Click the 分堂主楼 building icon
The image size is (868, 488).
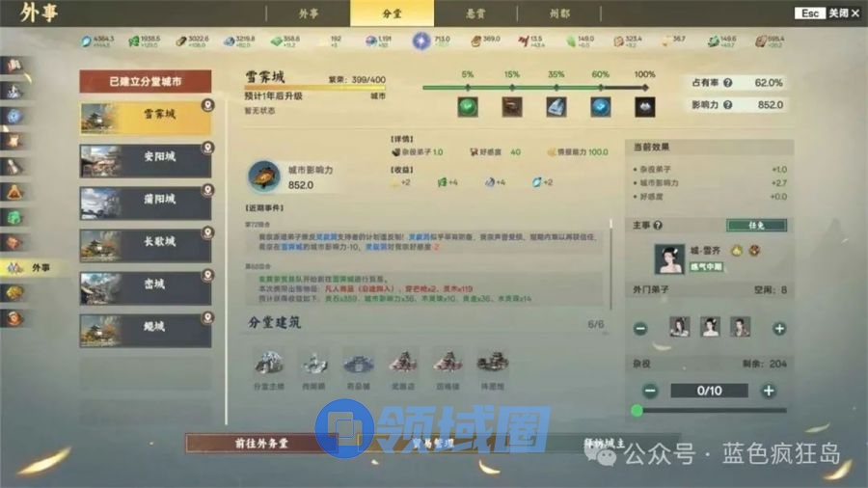pyautogui.click(x=268, y=363)
